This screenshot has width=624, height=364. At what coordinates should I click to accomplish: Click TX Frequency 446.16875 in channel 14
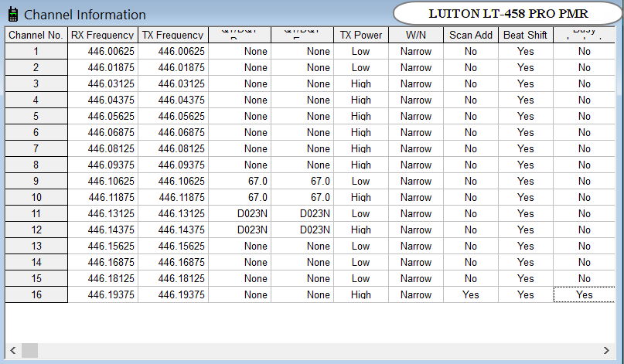pos(173,262)
